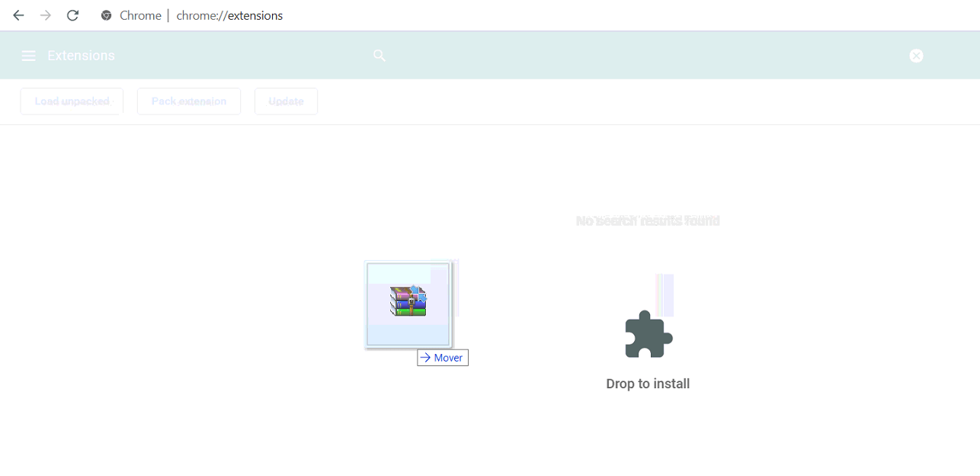
Task: Click the Drop to install text
Action: tap(648, 384)
